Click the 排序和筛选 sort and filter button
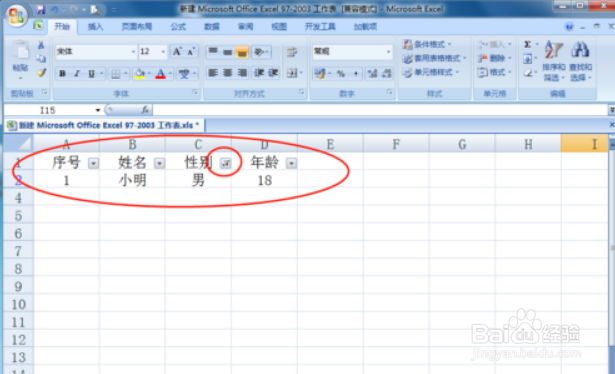The height and width of the screenshot is (374, 615). tap(553, 61)
